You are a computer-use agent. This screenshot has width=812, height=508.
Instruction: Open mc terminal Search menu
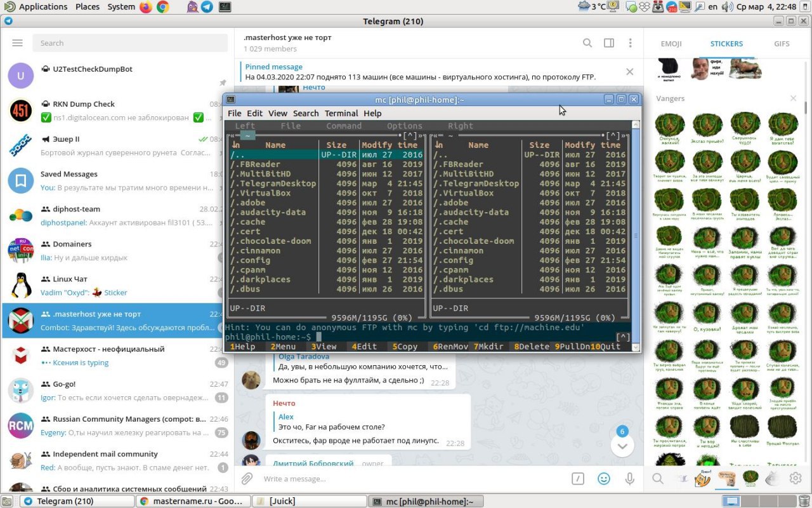tap(306, 113)
